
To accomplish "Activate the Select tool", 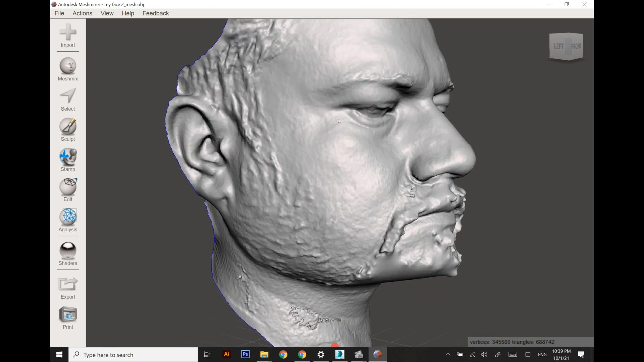I will tap(68, 99).
